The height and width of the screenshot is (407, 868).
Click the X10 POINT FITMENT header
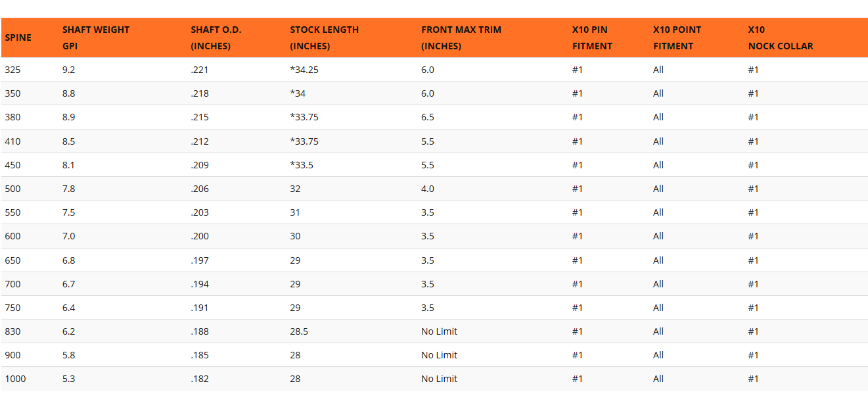click(x=677, y=37)
